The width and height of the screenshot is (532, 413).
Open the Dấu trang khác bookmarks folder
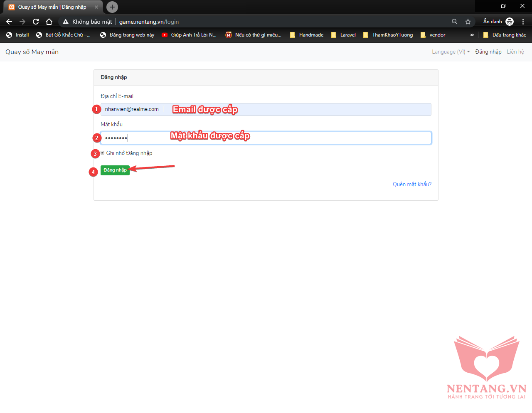505,35
